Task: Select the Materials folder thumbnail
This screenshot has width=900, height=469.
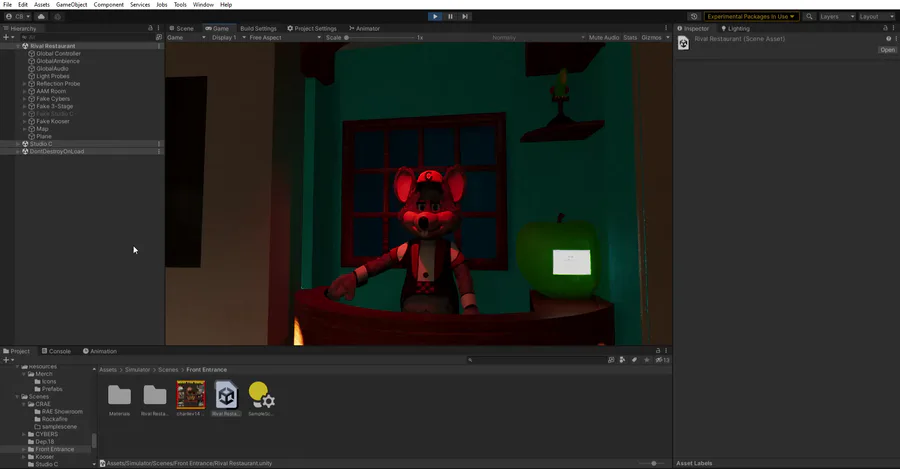Action: pos(119,398)
